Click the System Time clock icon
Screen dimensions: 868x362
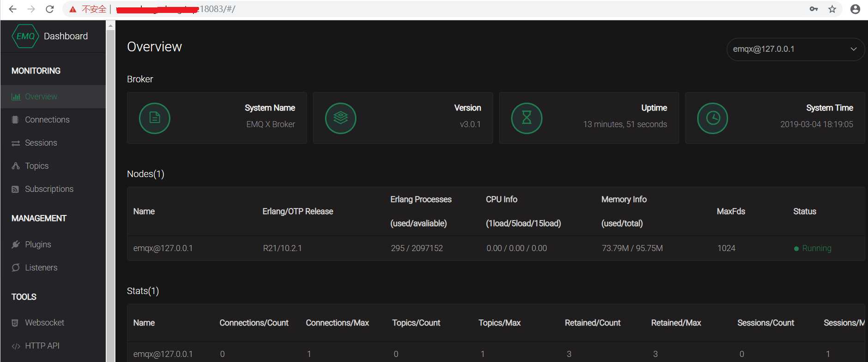[x=712, y=118]
